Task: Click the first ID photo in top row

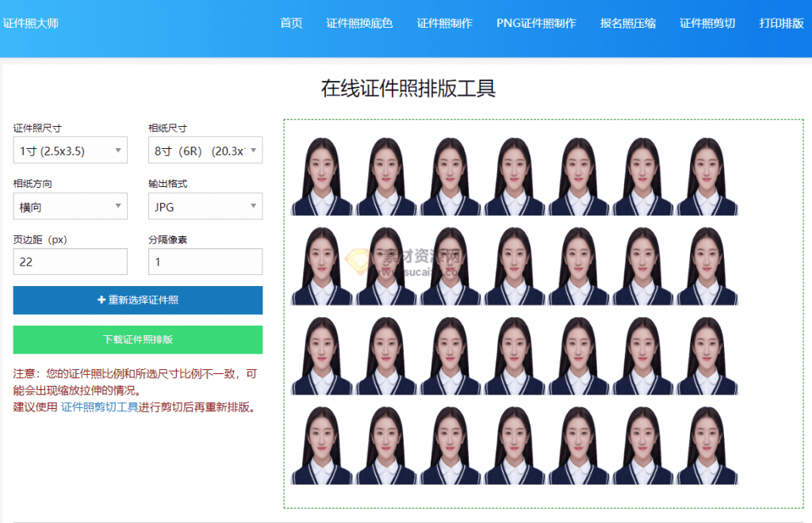Action: click(321, 176)
